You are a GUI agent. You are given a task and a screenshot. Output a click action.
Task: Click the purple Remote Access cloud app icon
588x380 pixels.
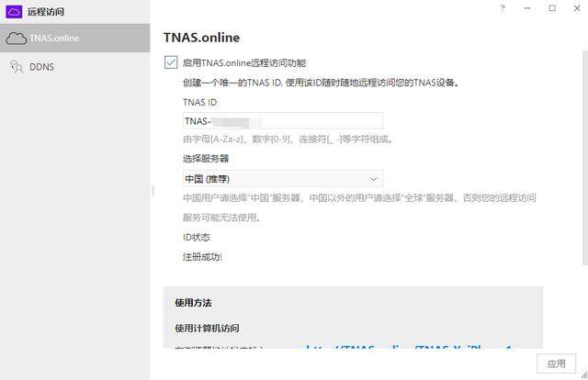pyautogui.click(x=14, y=12)
